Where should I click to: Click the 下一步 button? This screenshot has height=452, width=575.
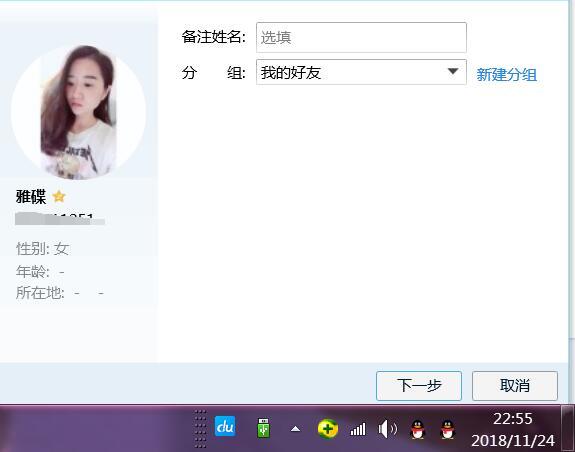pos(419,386)
